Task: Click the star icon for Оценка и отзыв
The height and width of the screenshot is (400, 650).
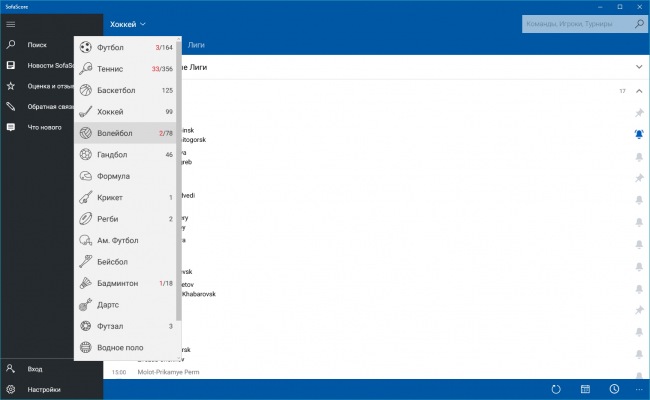Action: click(x=11, y=86)
